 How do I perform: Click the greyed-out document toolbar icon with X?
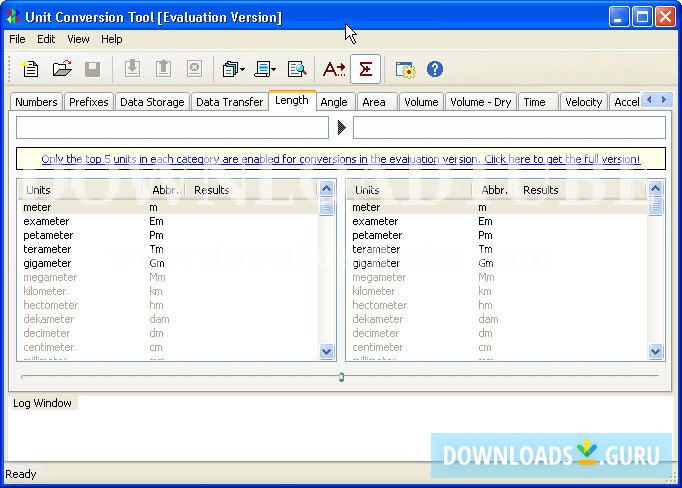tap(194, 69)
